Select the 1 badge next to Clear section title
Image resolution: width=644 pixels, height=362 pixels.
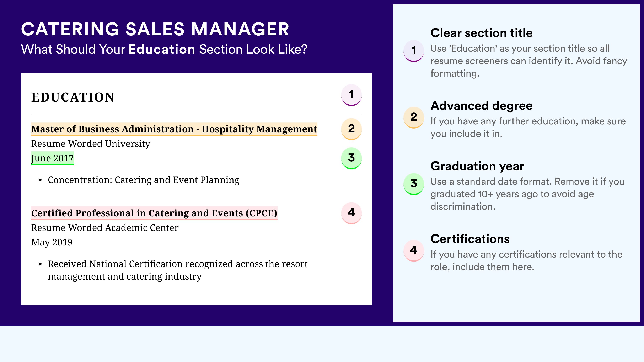tap(413, 51)
